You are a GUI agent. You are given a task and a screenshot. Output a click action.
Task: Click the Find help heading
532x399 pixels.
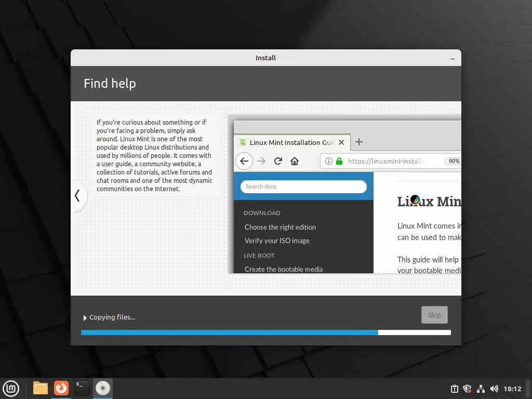click(x=110, y=84)
